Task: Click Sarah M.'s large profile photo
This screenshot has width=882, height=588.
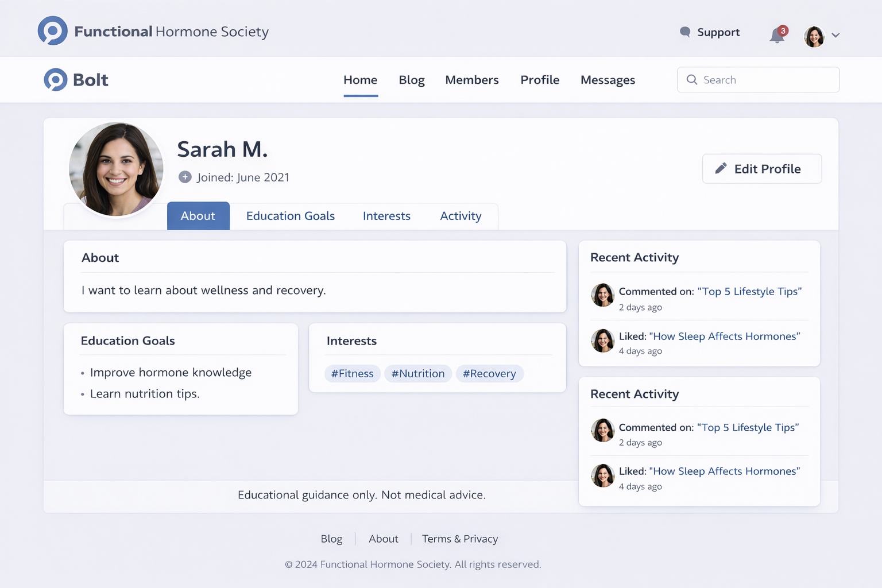Action: (x=117, y=169)
